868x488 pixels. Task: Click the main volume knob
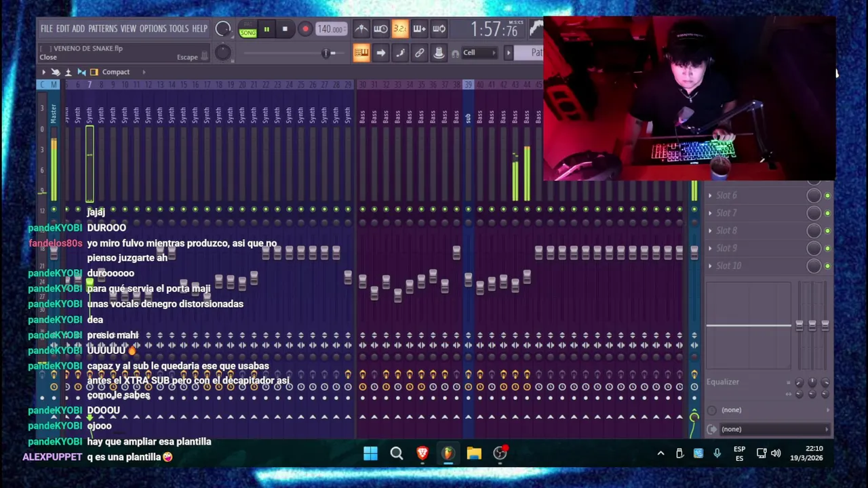pos(222,29)
